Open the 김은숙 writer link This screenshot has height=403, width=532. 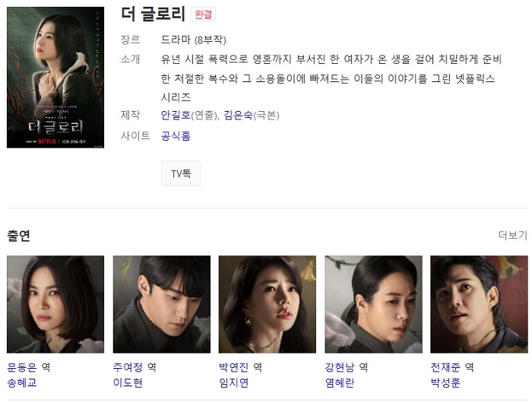(x=238, y=116)
